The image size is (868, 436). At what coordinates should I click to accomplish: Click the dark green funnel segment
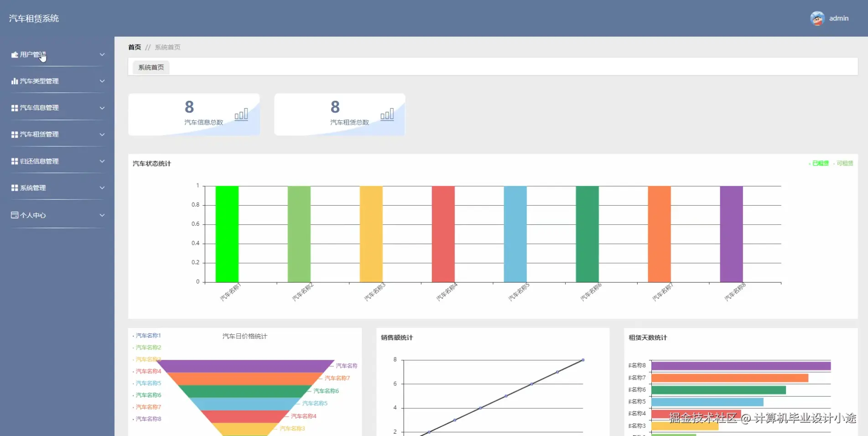click(x=245, y=391)
